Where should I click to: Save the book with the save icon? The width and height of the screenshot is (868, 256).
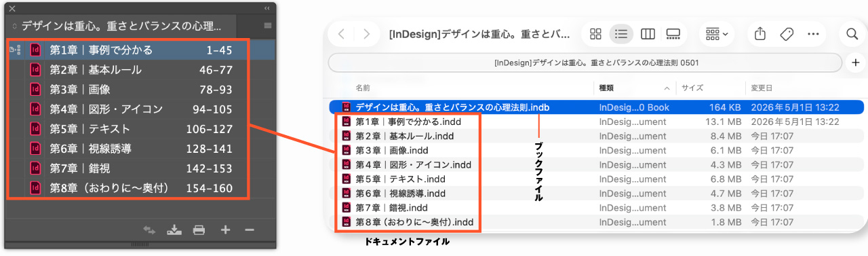pyautogui.click(x=174, y=230)
